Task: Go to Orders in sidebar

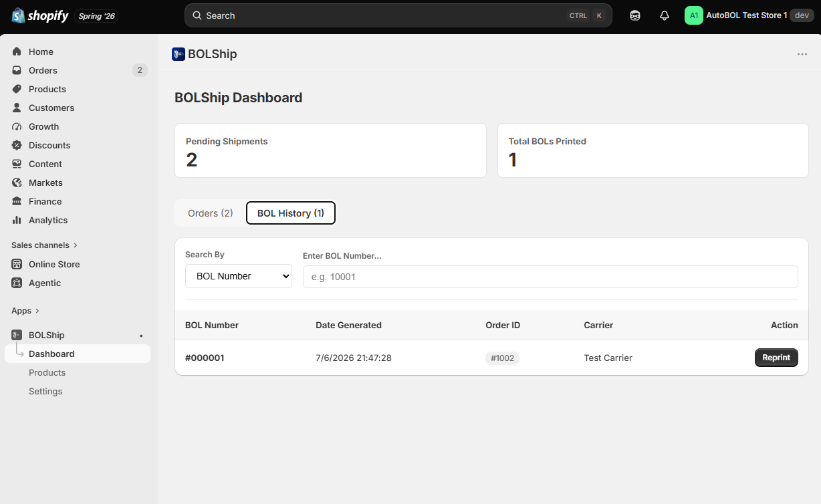Action: (x=43, y=70)
